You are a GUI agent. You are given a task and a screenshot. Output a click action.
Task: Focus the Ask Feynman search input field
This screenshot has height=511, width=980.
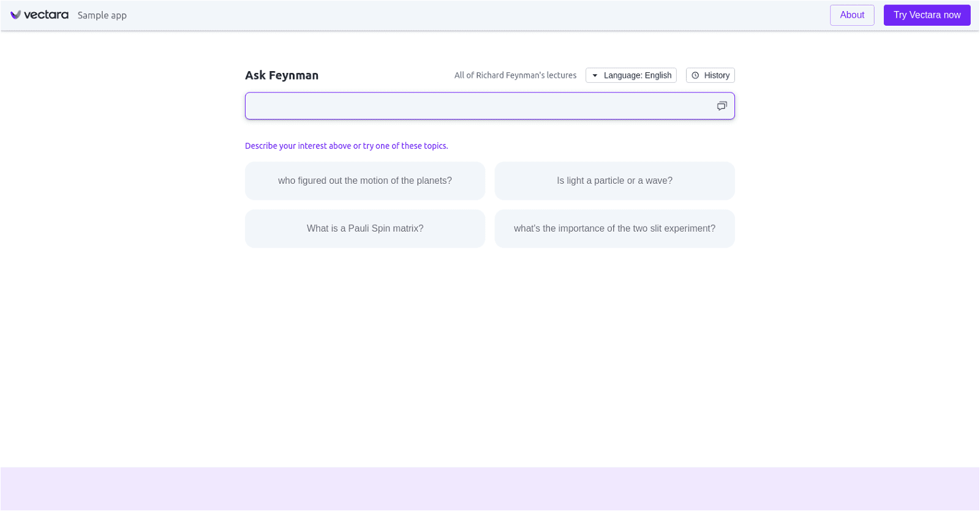[x=478, y=106]
